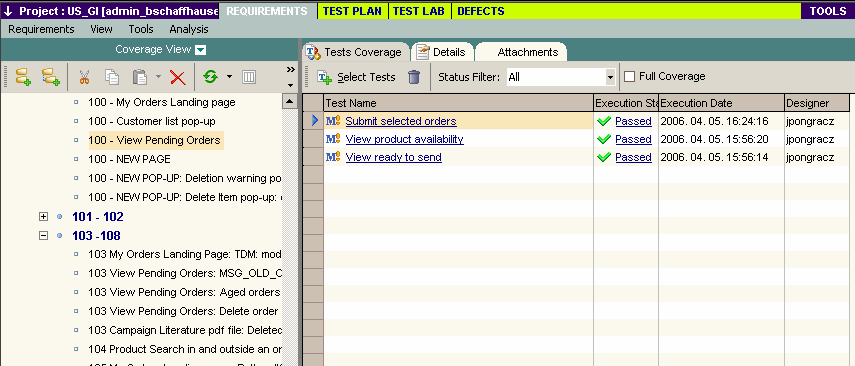
Task: Click the New Child Requirement icon
Action: point(51,77)
